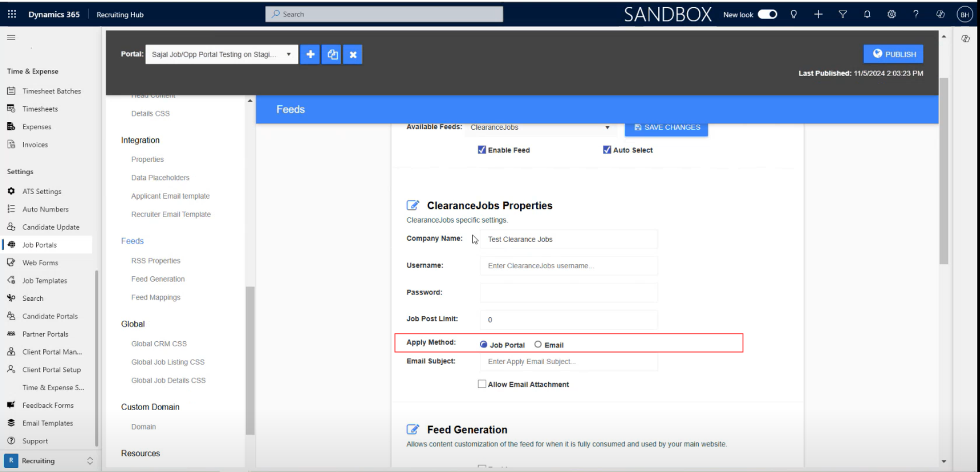Open Global CRM CSS link
Screen dimensions: 980x472
pyautogui.click(x=159, y=344)
